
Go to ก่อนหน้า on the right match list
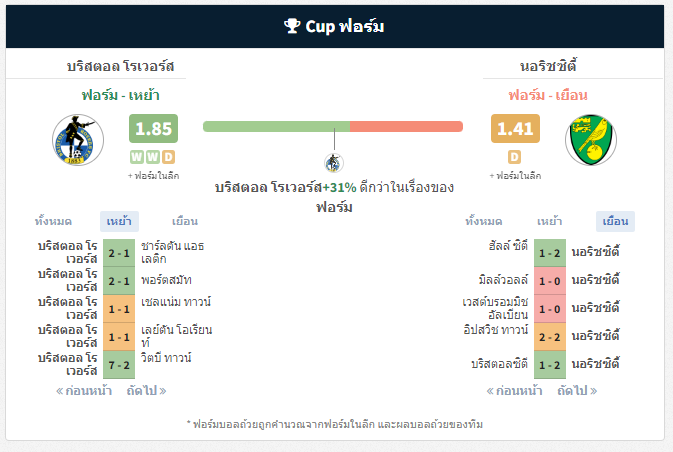(514, 391)
